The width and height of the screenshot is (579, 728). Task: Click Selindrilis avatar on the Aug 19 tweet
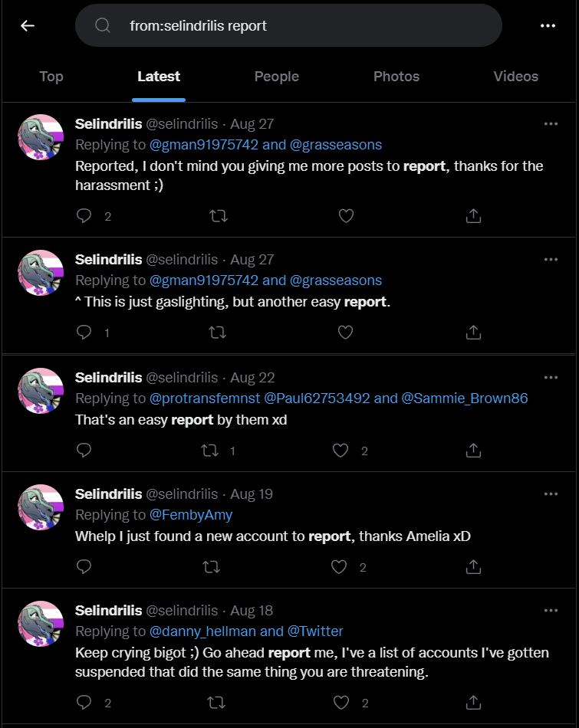point(41,507)
